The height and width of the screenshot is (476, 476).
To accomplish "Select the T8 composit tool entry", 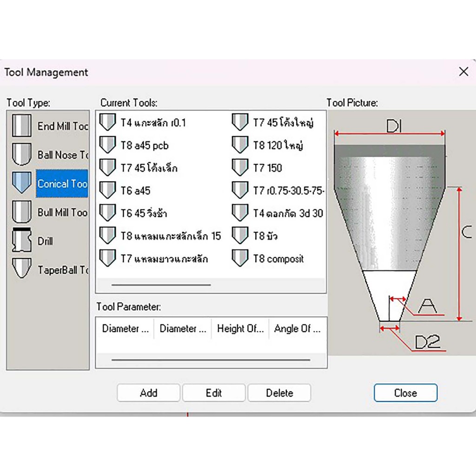I will point(278,259).
